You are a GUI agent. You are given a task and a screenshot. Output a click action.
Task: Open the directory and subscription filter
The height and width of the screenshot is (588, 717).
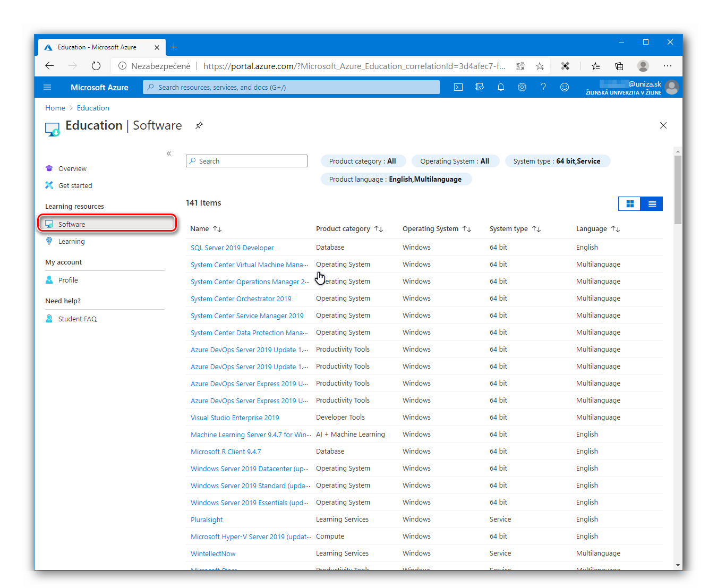click(479, 87)
